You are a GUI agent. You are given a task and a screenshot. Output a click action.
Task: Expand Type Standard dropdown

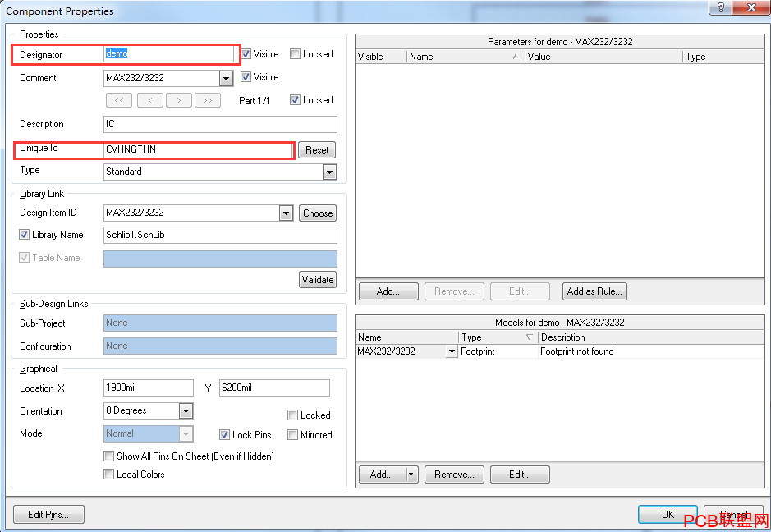coord(329,172)
